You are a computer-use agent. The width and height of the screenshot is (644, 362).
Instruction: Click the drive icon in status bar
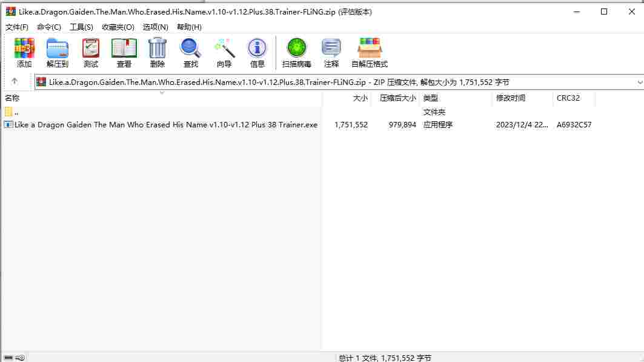click(x=8, y=358)
